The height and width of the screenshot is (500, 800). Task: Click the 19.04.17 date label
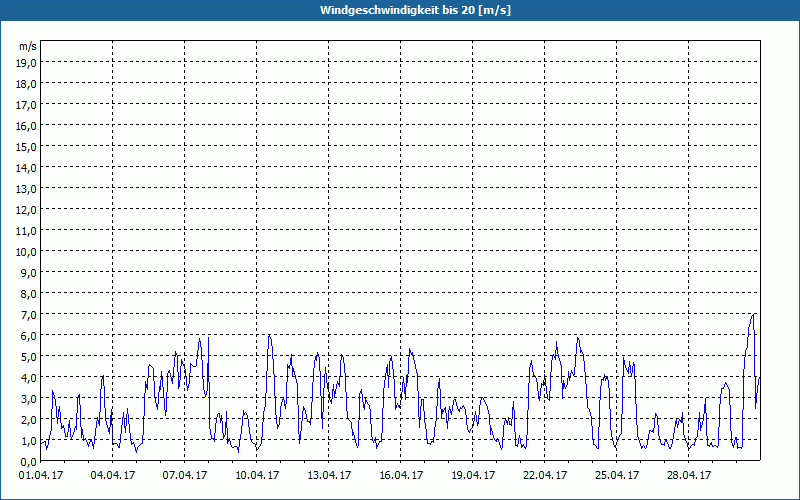(x=472, y=476)
